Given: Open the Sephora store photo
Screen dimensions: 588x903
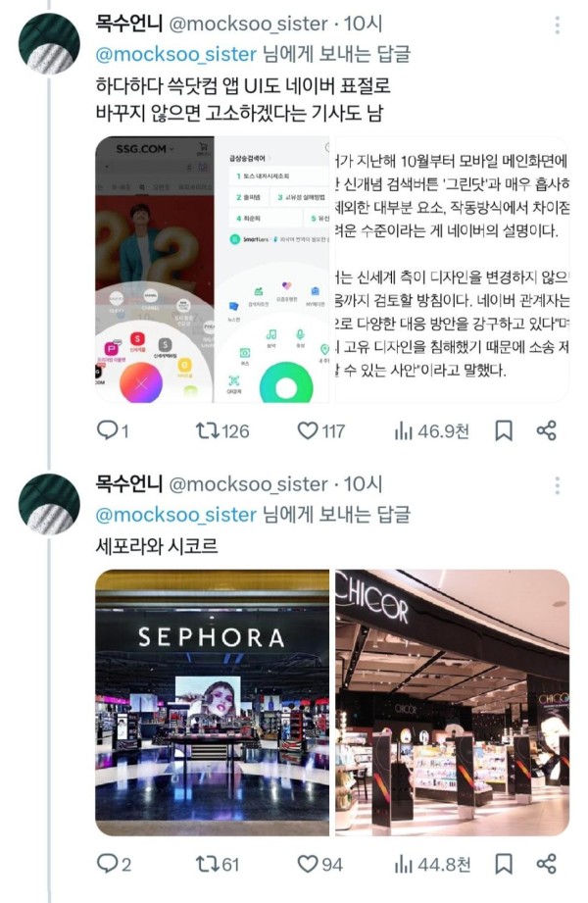Looking at the screenshot, I should coord(212,703).
